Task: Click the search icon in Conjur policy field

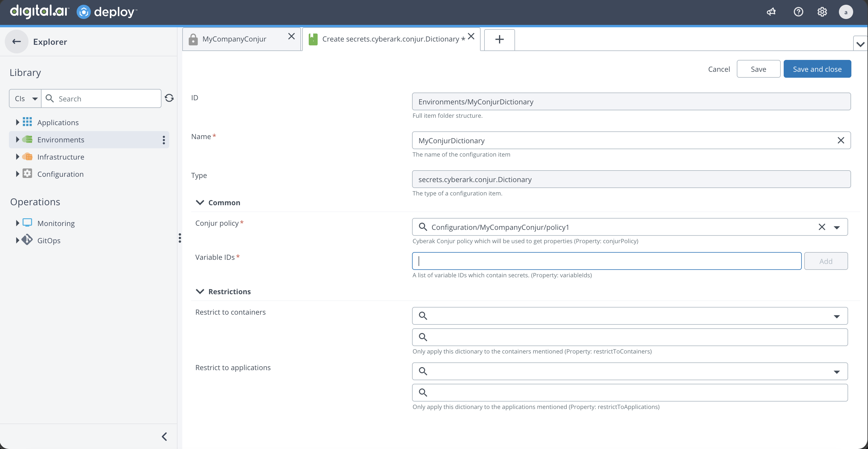Action: (x=423, y=227)
